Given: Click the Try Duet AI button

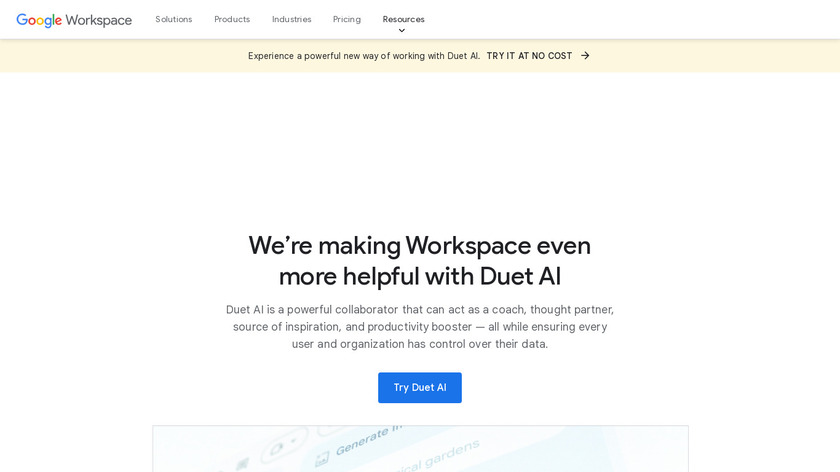Looking at the screenshot, I should pos(420,387).
